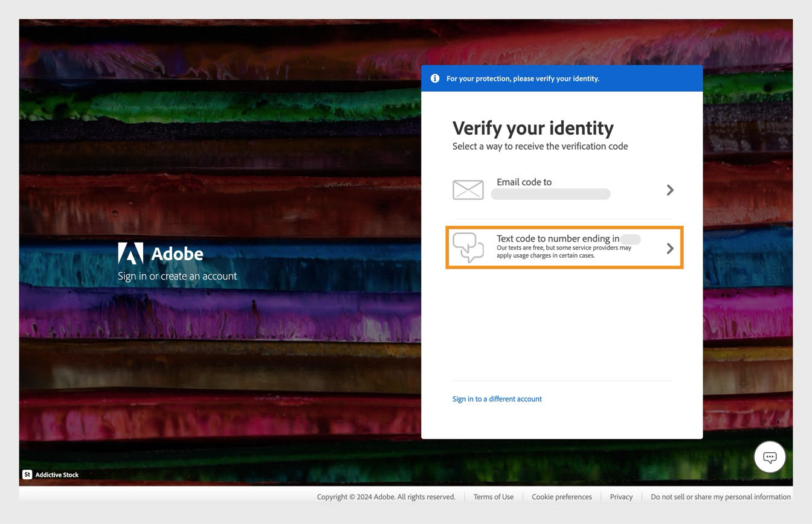Open Cookie preferences
This screenshot has height=524, width=812.
point(561,496)
